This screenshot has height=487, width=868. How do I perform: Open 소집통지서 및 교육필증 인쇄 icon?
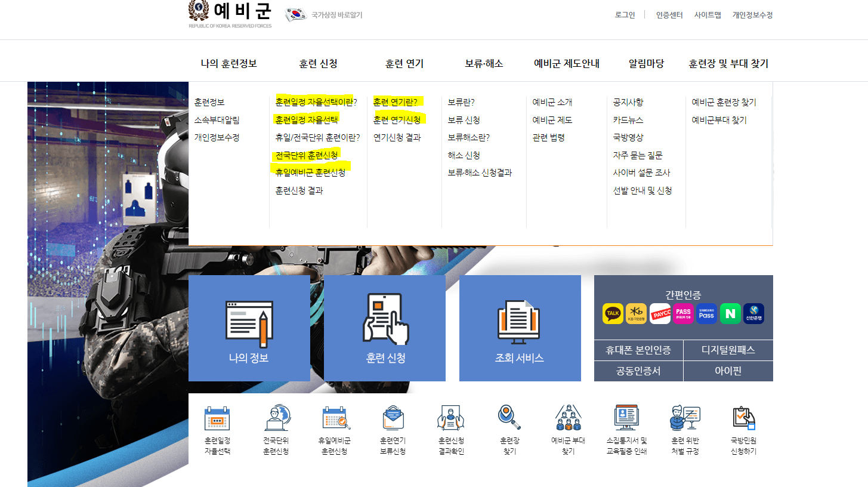[626, 418]
